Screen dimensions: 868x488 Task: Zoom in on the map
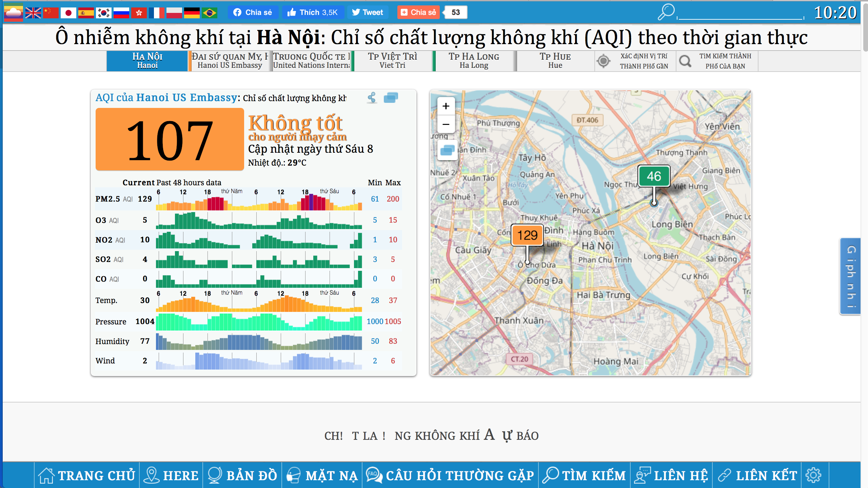tap(446, 106)
